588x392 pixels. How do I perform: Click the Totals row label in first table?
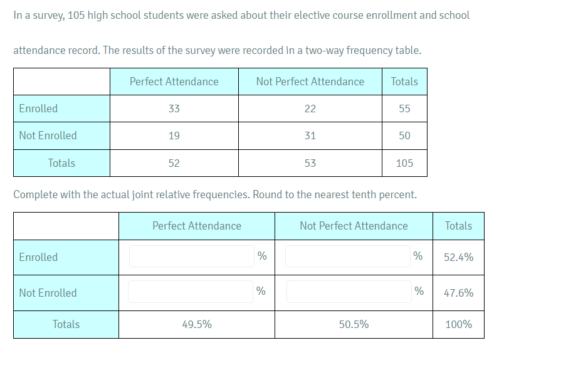(61, 163)
